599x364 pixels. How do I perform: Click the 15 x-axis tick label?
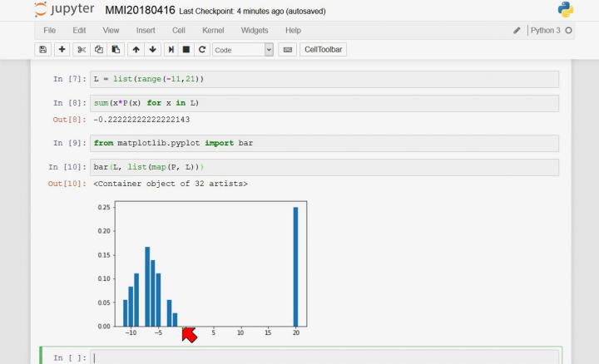[x=268, y=332]
